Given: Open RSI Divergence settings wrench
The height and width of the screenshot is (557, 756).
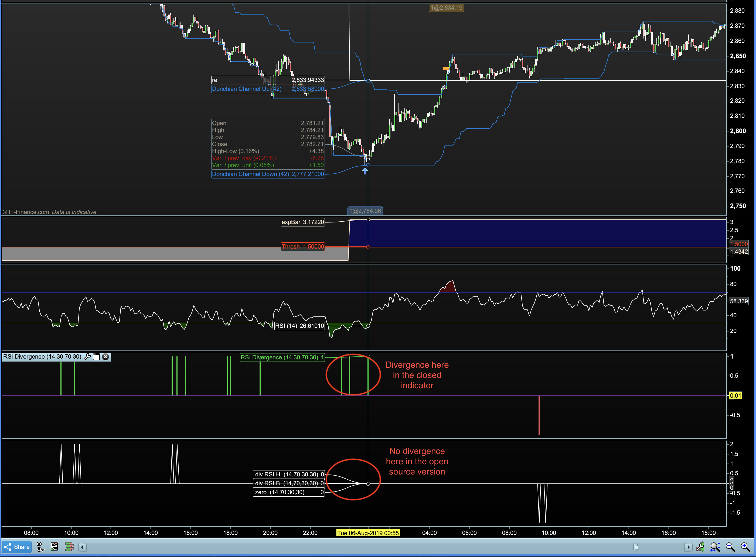Looking at the screenshot, I should pyautogui.click(x=87, y=357).
